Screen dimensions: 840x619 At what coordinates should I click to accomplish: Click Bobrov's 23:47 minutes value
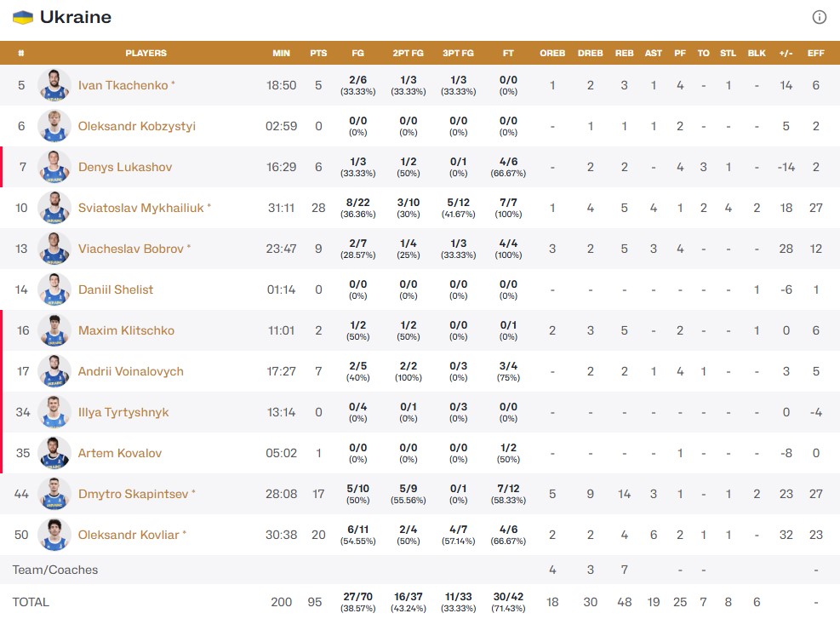pyautogui.click(x=281, y=249)
